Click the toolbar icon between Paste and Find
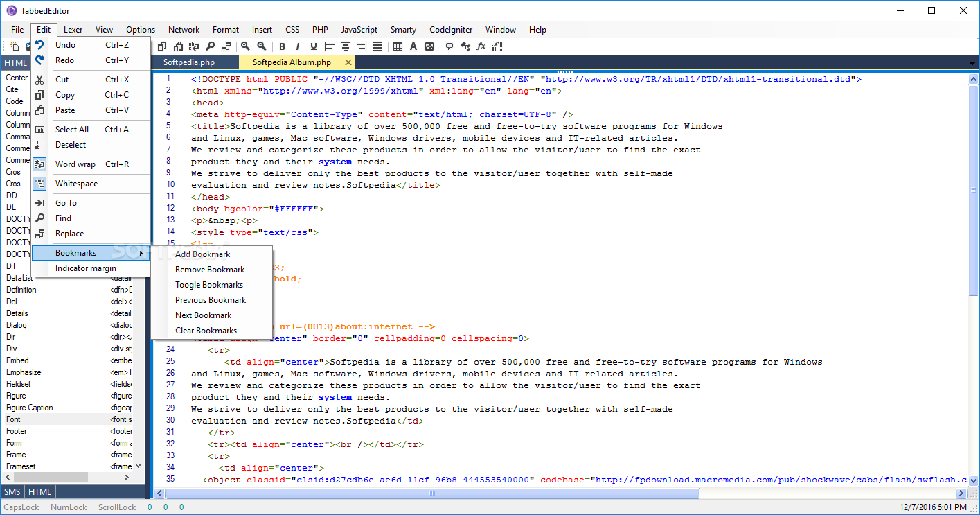The height and width of the screenshot is (515, 980). tap(194, 46)
